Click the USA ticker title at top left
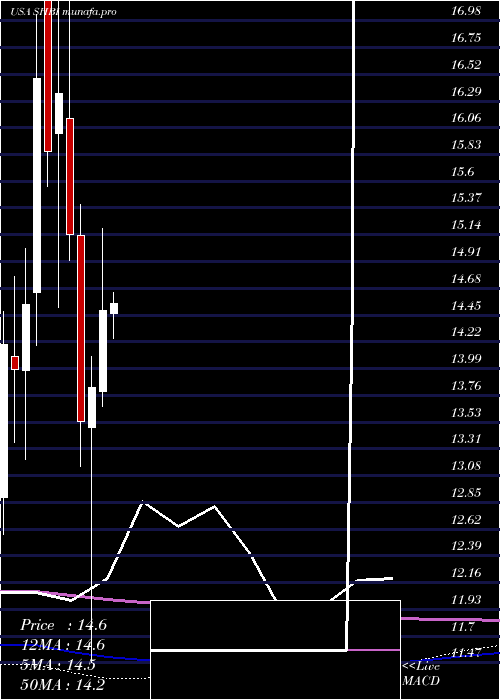 tap(63, 12)
